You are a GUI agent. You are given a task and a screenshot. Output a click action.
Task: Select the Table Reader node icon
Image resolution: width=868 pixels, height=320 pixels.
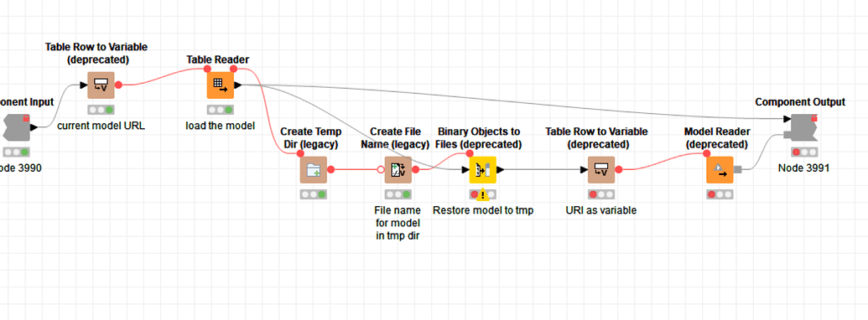[221, 85]
